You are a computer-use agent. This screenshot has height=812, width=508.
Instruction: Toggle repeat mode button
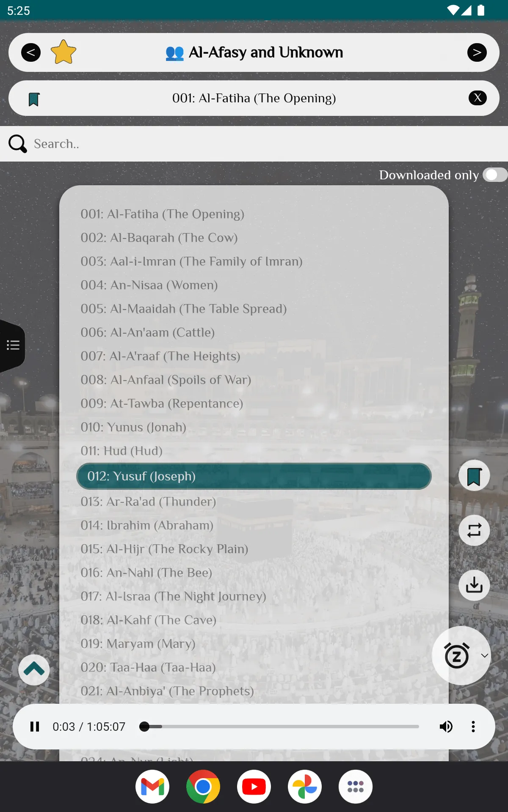(474, 530)
